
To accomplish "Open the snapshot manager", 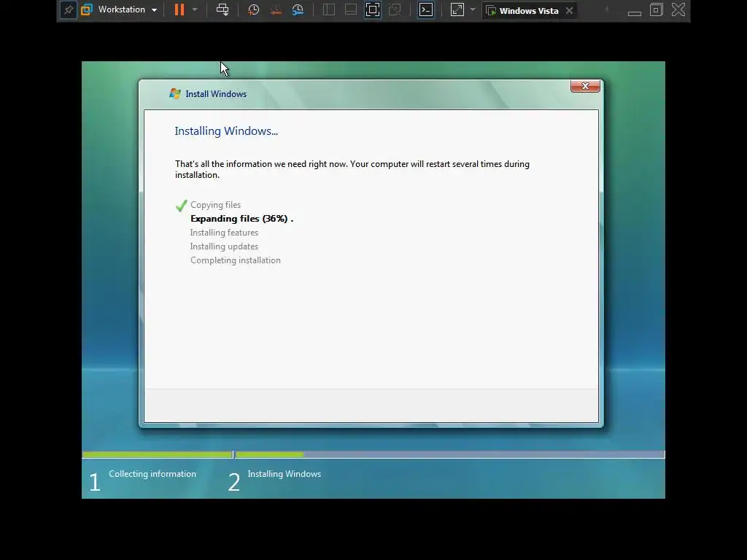I will (298, 9).
